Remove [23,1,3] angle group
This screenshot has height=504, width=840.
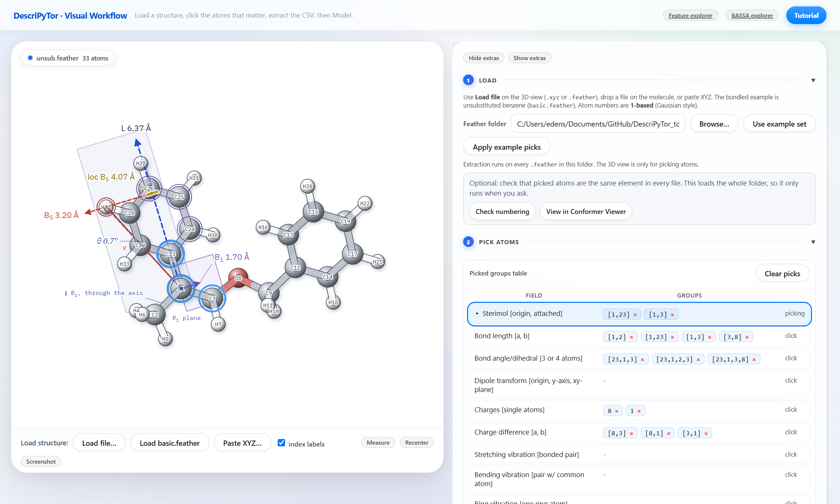[642, 360]
